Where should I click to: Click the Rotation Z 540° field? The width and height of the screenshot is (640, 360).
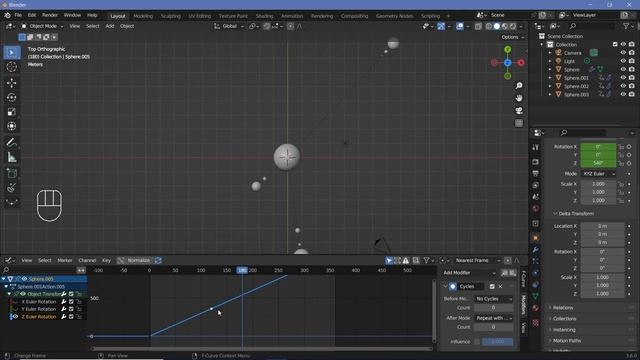pos(598,163)
